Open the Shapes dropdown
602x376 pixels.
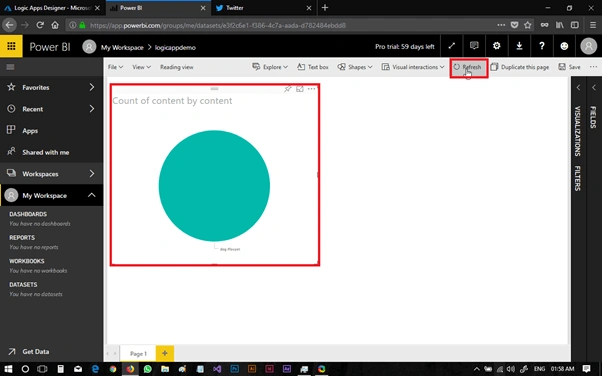click(355, 67)
